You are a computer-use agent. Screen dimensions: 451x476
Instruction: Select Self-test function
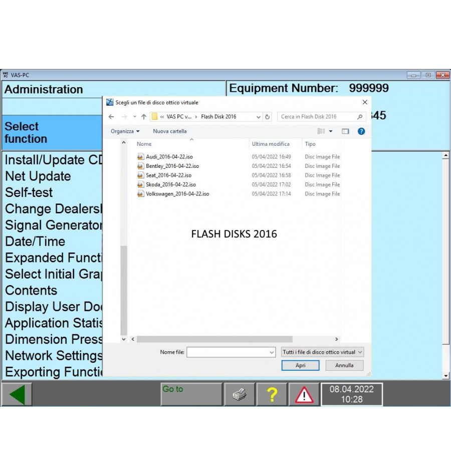[29, 192]
